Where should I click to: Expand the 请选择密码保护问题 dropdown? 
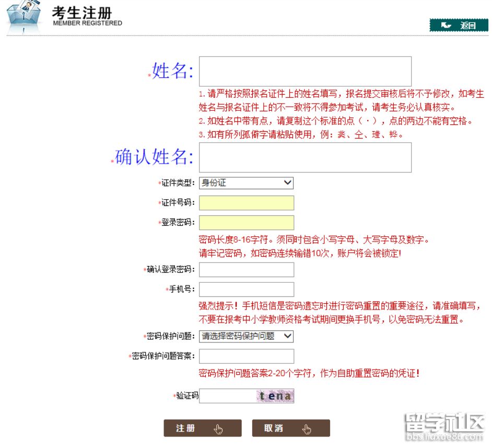pos(246,336)
